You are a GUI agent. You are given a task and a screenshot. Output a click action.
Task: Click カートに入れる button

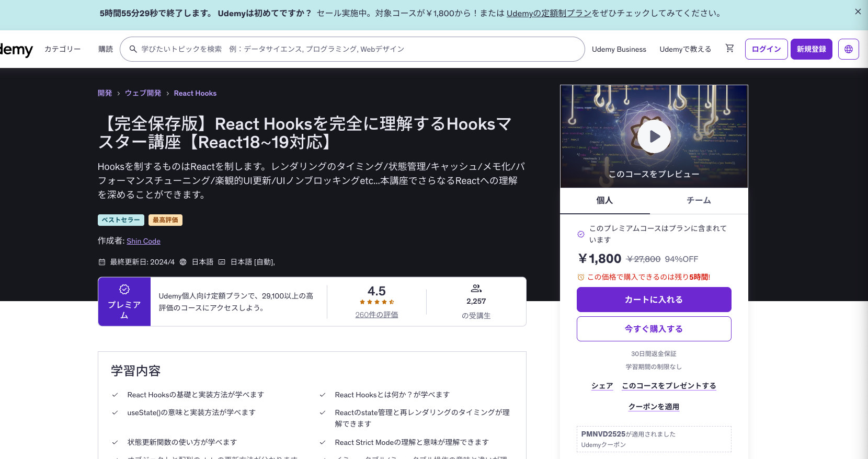[654, 300]
